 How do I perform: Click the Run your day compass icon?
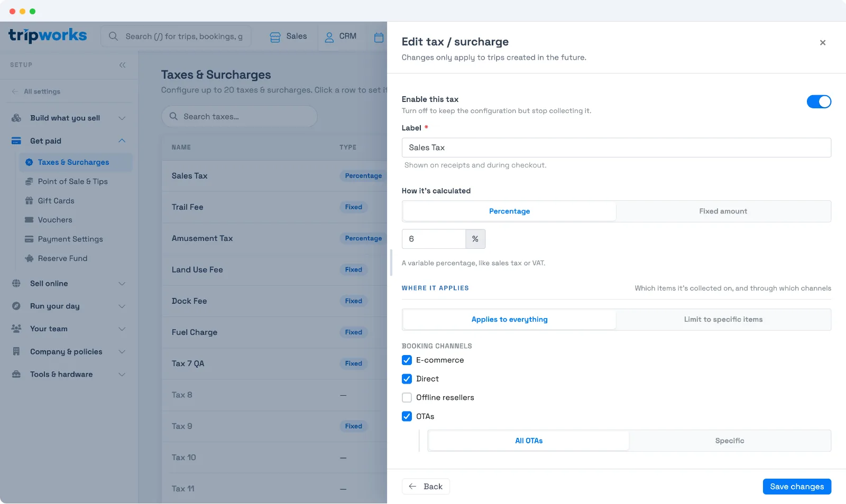16,306
